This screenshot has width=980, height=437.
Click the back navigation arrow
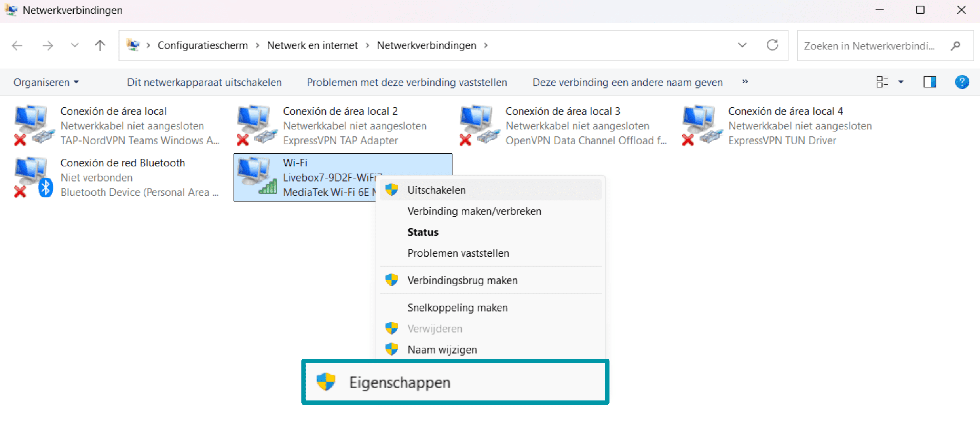point(17,45)
